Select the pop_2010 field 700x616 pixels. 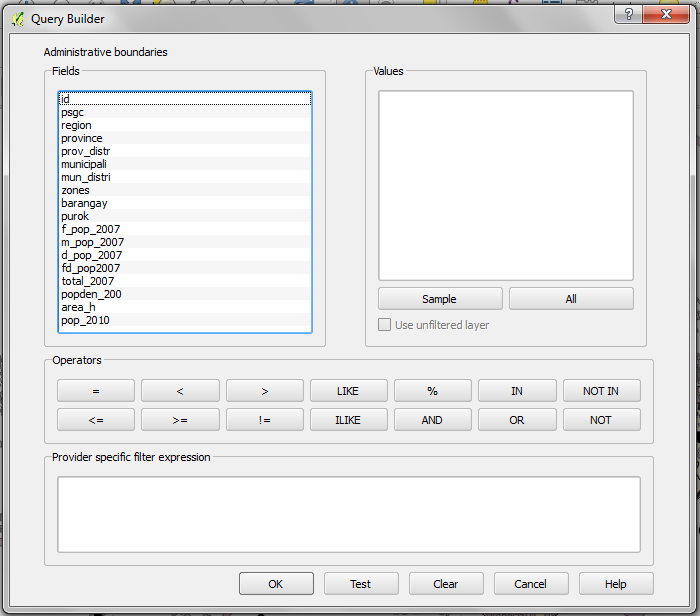click(185, 320)
